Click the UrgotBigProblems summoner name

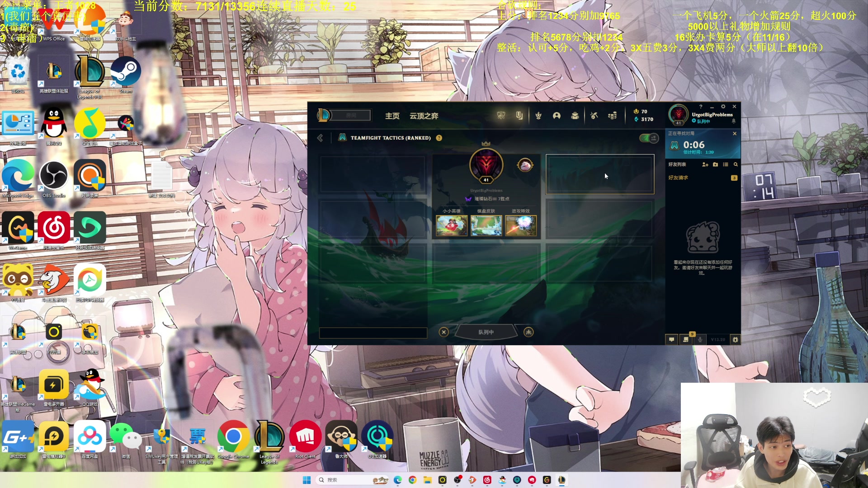tap(712, 115)
